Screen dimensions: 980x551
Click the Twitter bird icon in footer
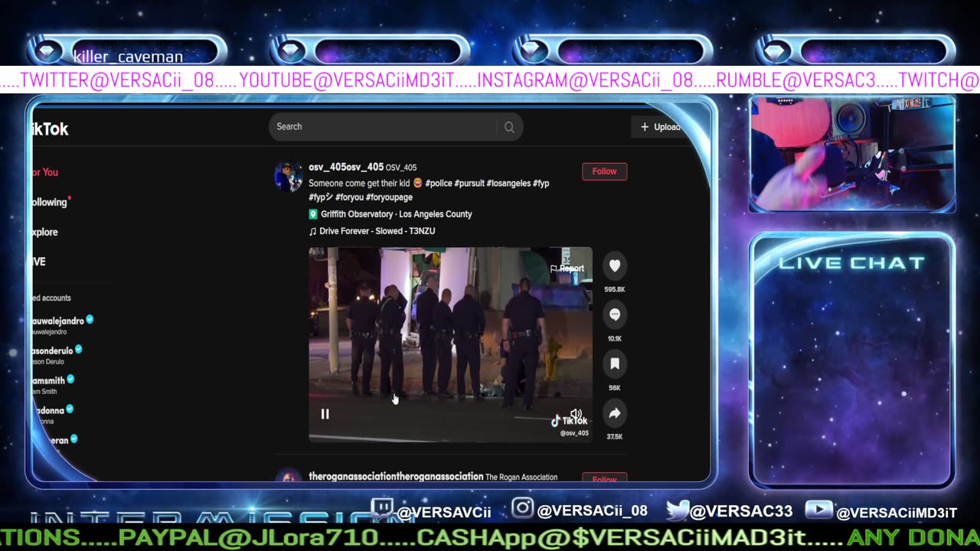[677, 509]
